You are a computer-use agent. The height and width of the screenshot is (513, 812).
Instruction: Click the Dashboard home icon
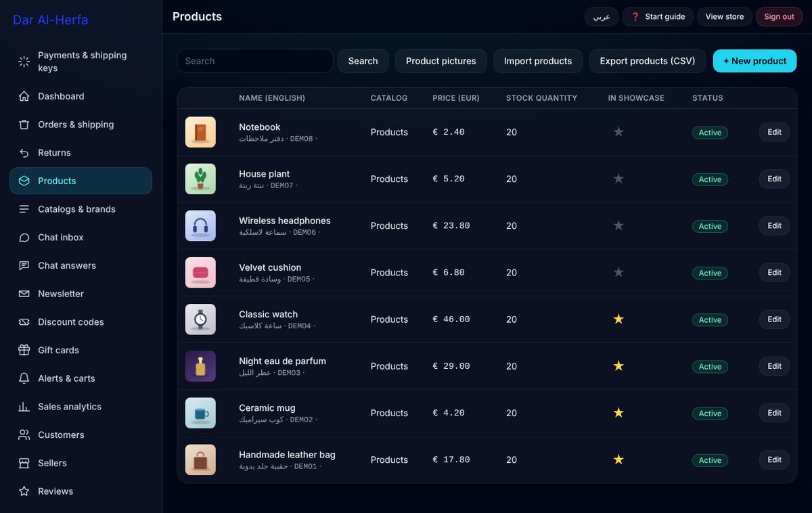point(24,96)
